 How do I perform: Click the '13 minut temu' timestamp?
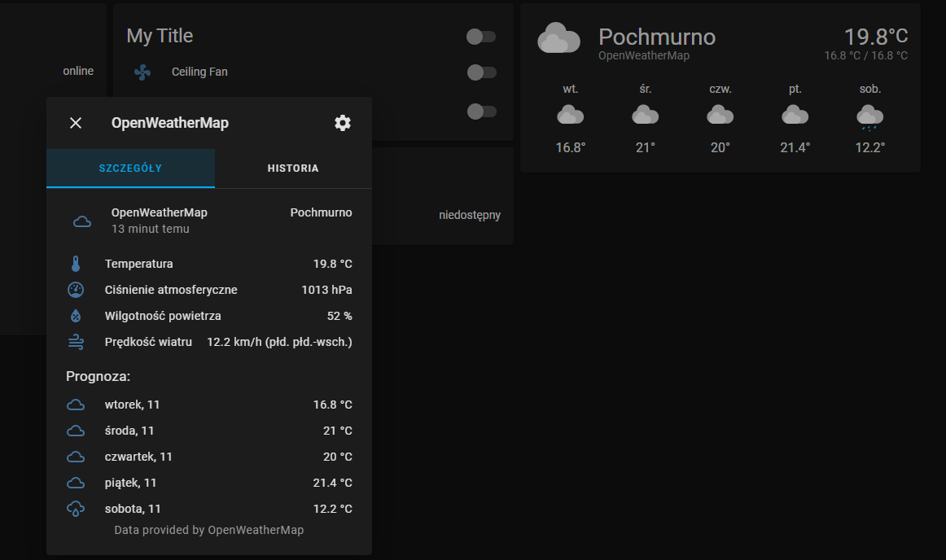pyautogui.click(x=151, y=229)
